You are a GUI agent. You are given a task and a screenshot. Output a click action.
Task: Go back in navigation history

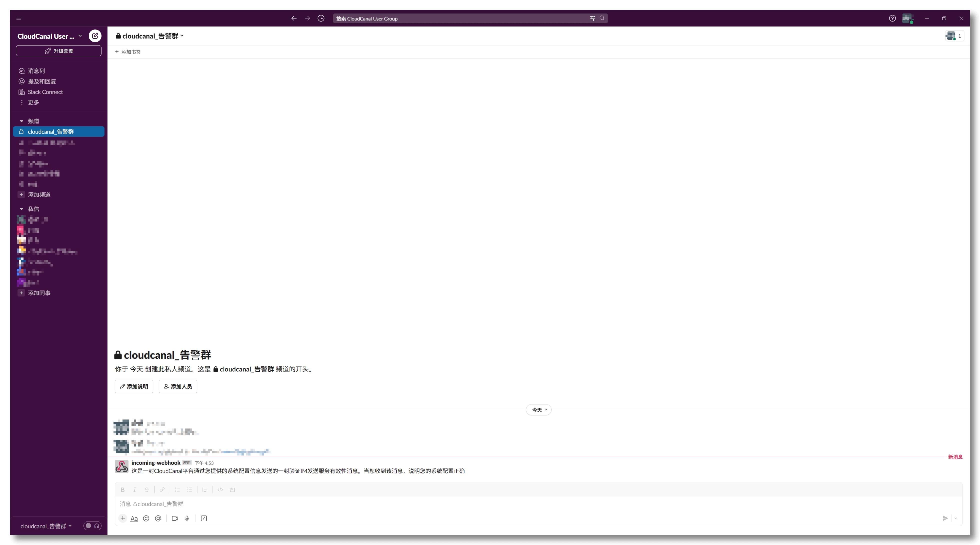coord(294,18)
